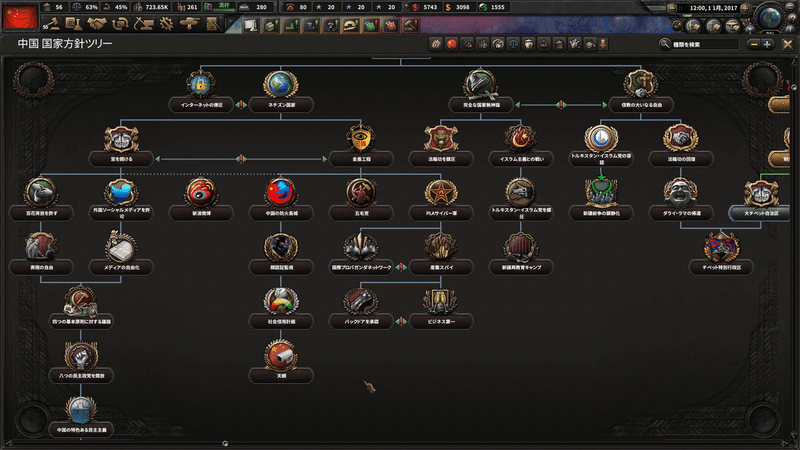
Task: Click the manpower value 723.65K
Action: (x=157, y=7)
